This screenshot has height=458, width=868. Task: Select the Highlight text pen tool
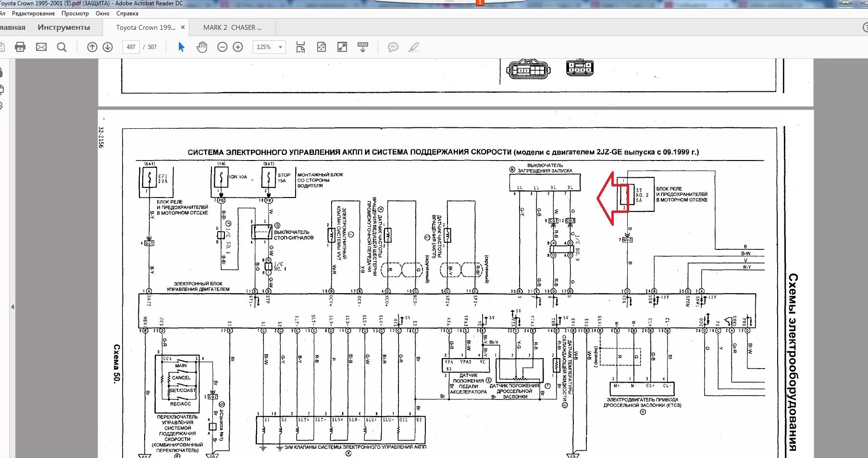coord(414,47)
